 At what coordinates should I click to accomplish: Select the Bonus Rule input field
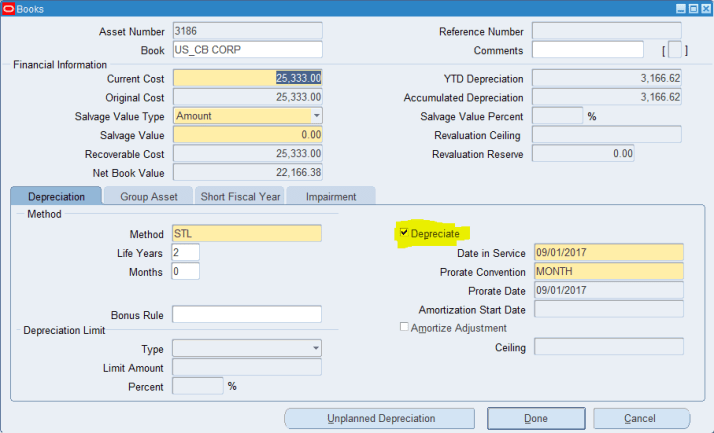point(247,314)
